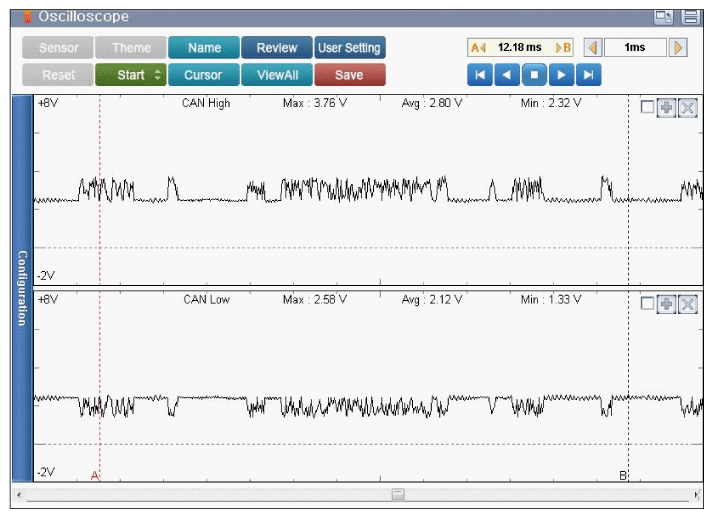Click the scrollbar right arrow

pyautogui.click(x=697, y=494)
